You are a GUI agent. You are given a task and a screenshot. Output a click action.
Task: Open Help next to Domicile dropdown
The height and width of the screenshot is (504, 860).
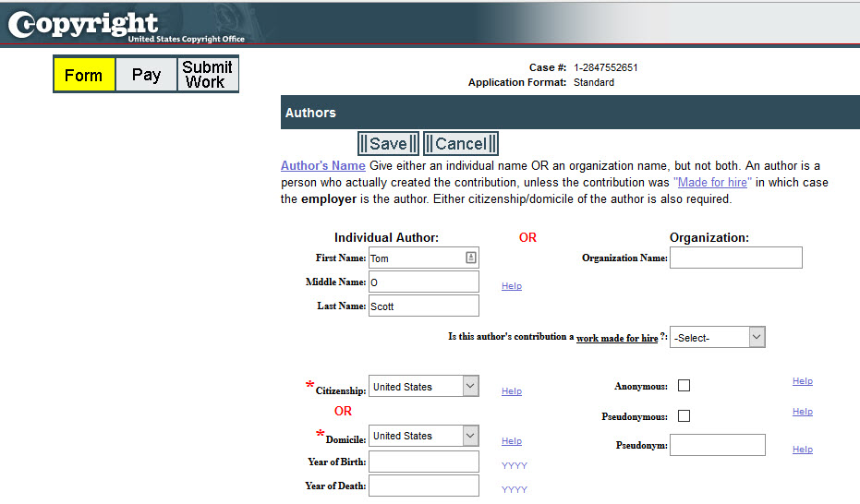[x=512, y=441]
